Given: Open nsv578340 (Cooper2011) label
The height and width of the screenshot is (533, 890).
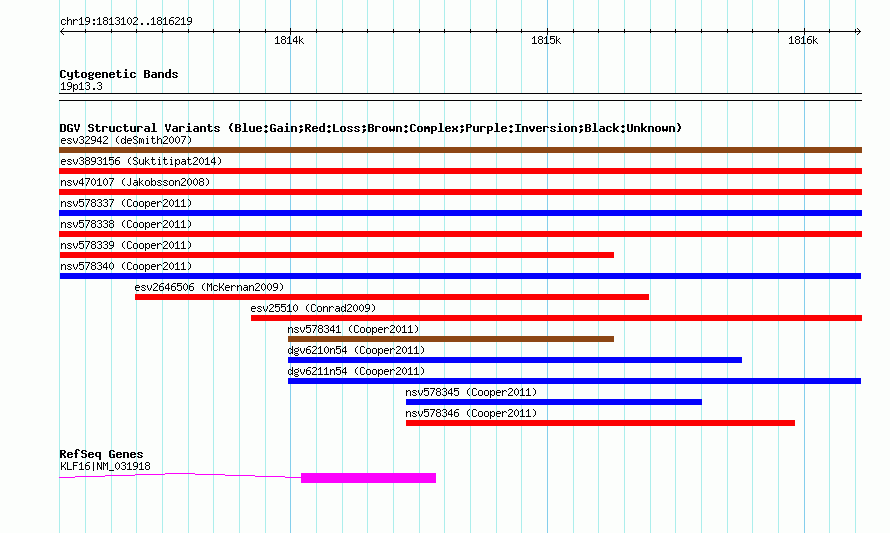Looking at the screenshot, I should [x=126, y=266].
